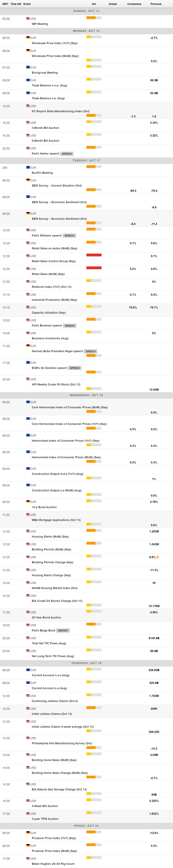Open the Initial Jobless Claims (Oct 13) event
173x868 pixels.
tap(52, 714)
